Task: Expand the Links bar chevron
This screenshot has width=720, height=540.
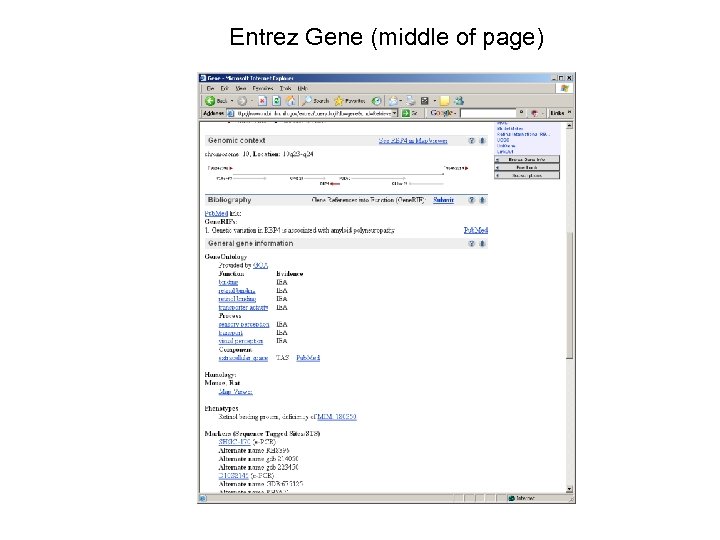Action: pos(569,112)
